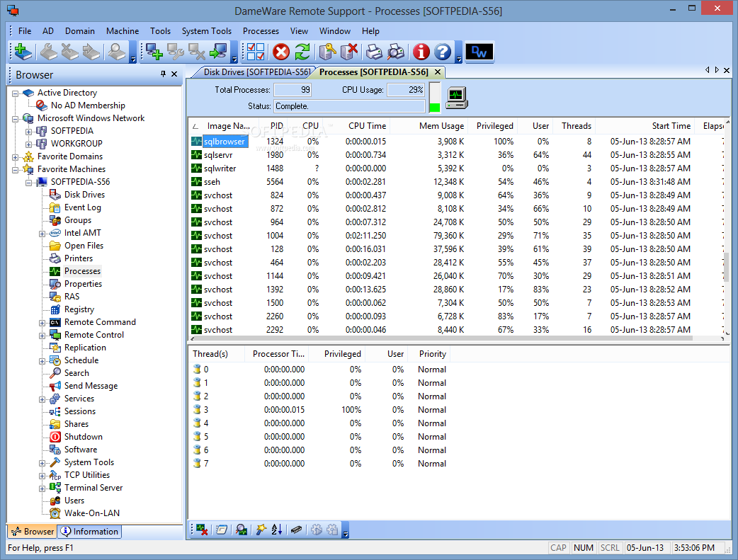Open the AD menu
The image size is (738, 560).
[48, 31]
